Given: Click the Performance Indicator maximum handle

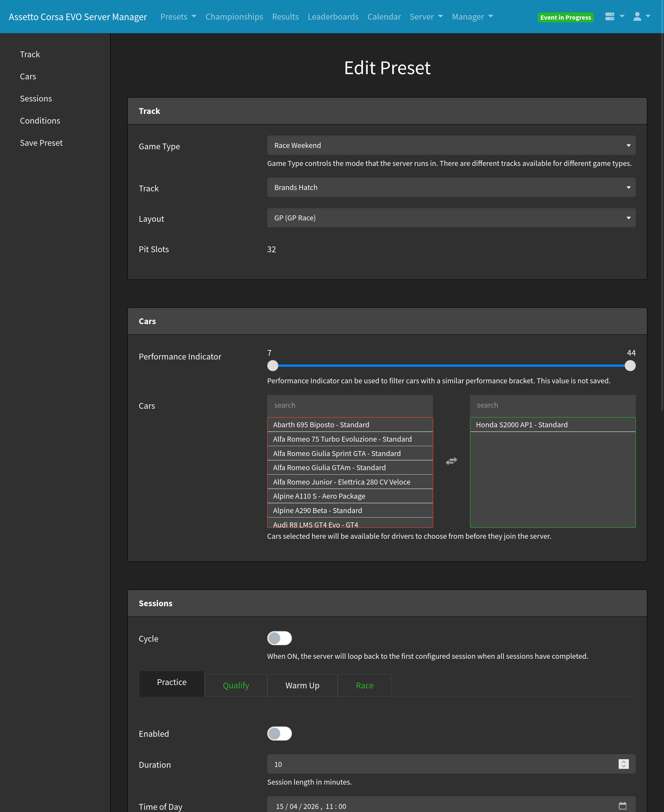Looking at the screenshot, I should pyautogui.click(x=630, y=365).
